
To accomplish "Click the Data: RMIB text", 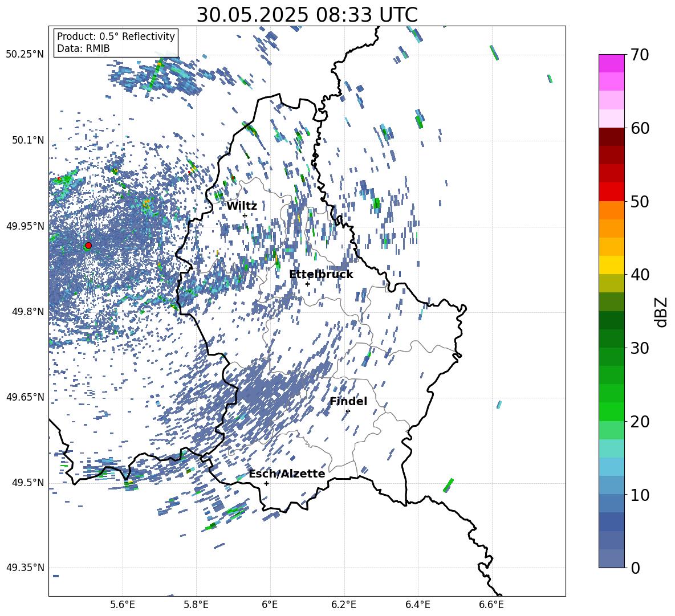I will coord(83,48).
